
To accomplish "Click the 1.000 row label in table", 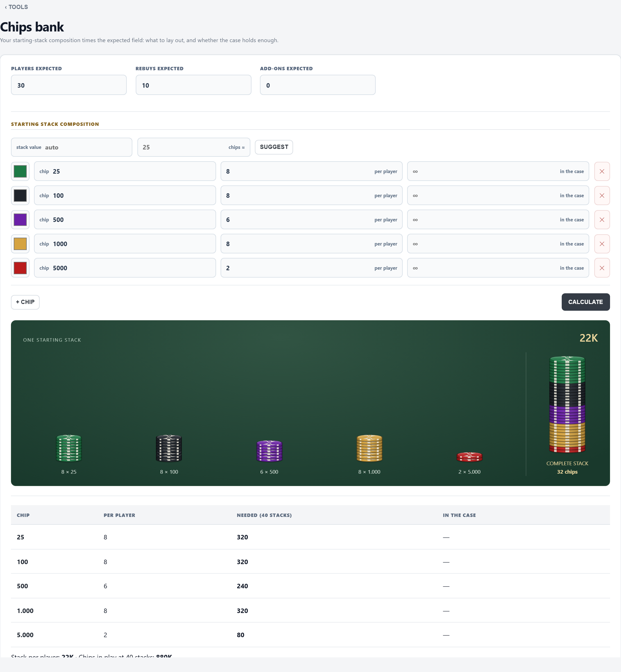I will point(25,611).
